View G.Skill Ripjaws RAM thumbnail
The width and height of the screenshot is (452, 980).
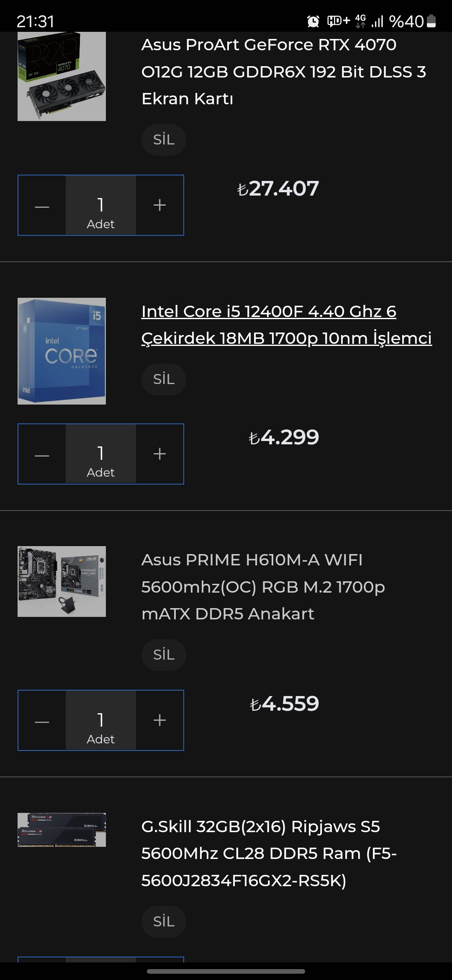point(62,830)
